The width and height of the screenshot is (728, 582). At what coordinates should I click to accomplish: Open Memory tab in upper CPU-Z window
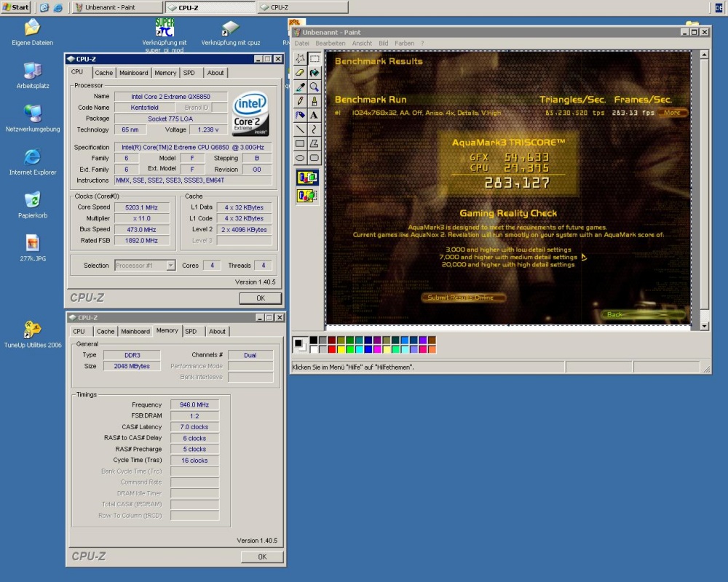pyautogui.click(x=165, y=73)
